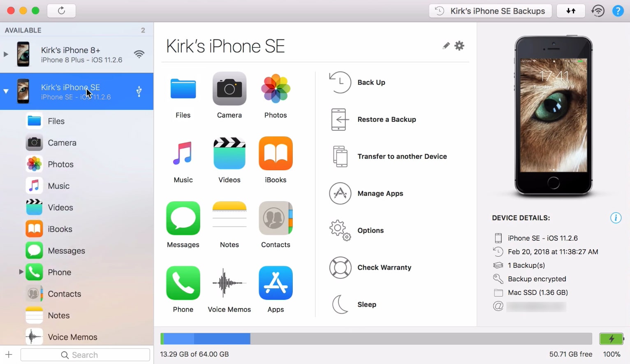Choose Restore a Backup
Image resolution: width=630 pixels, height=364 pixels.
(x=373, y=119)
